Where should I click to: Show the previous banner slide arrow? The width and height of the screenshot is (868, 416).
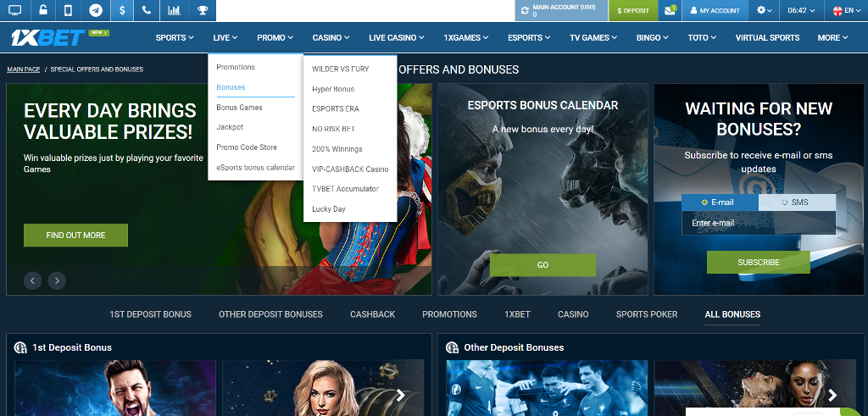tap(33, 280)
